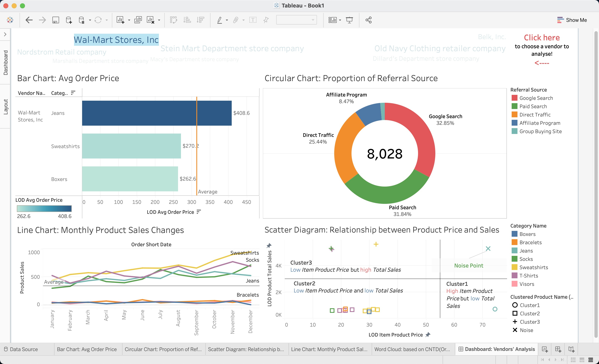Open the Layout side tab
The width and height of the screenshot is (599, 364).
5,107
